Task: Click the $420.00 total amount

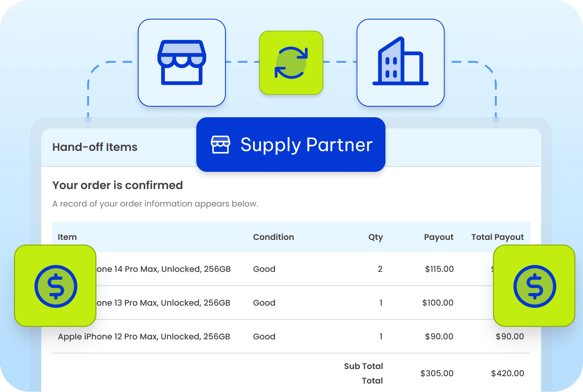Action: pos(507,373)
